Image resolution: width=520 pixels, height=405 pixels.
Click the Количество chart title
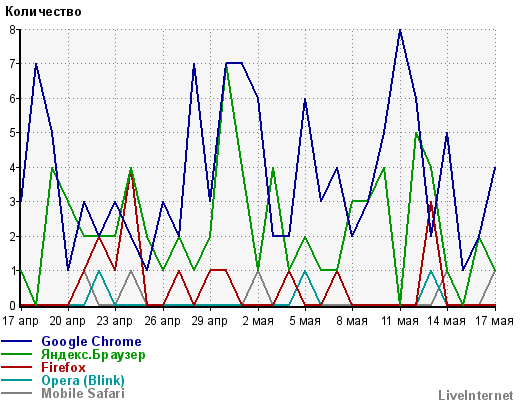pos(43,12)
